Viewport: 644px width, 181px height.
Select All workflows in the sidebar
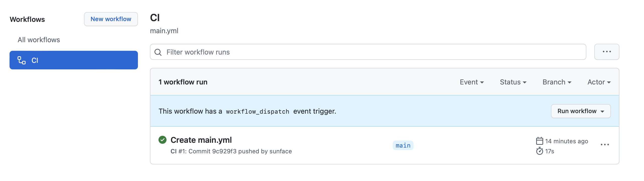point(39,40)
